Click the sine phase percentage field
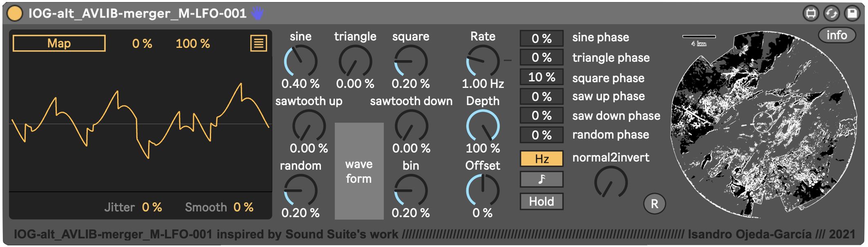This screenshot has width=868, height=247. point(541,39)
